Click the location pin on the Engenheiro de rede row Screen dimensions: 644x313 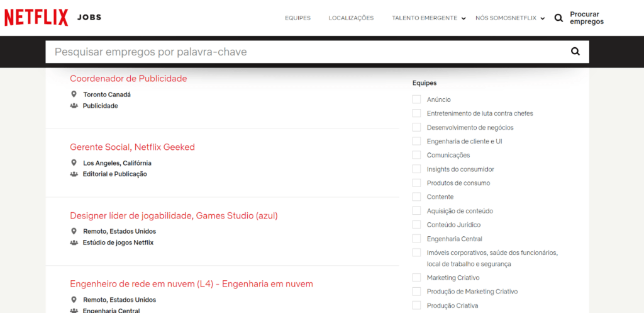click(x=74, y=300)
